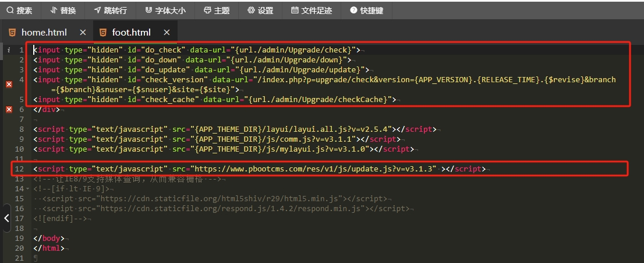The height and width of the screenshot is (263, 644).
Task: Open the 字体大小 font size option
Action: (x=165, y=10)
